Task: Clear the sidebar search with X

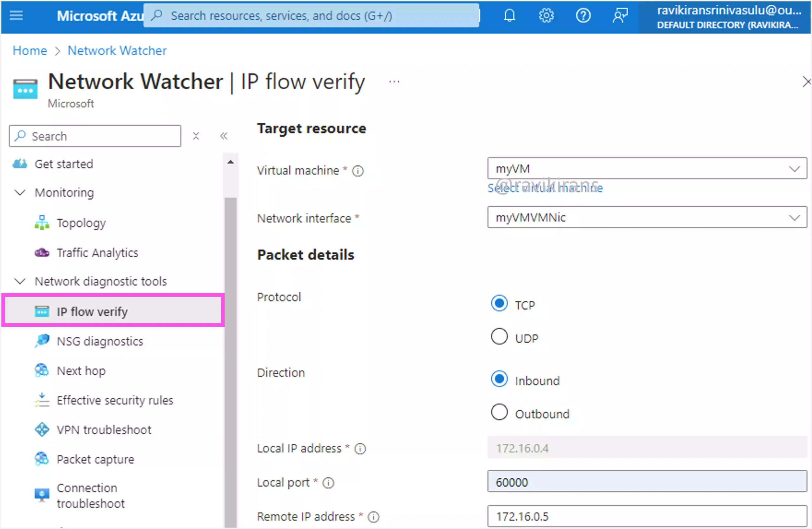Action: click(x=196, y=136)
